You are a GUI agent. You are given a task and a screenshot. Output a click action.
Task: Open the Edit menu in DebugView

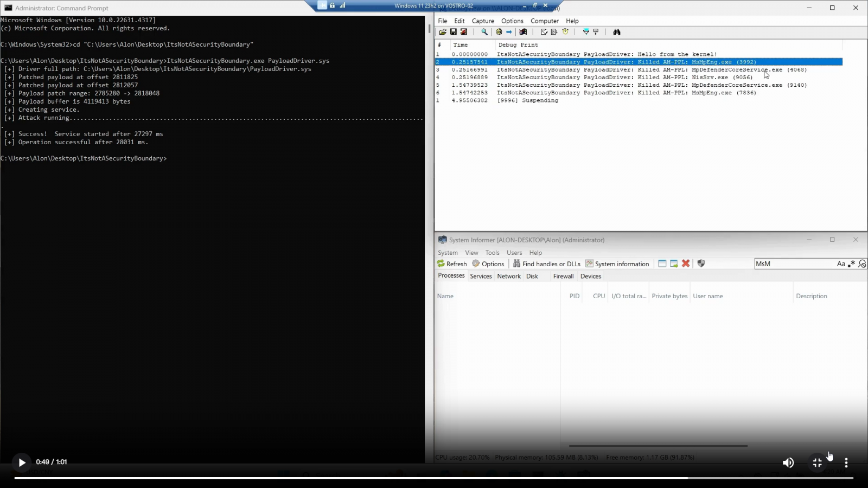[x=459, y=21]
